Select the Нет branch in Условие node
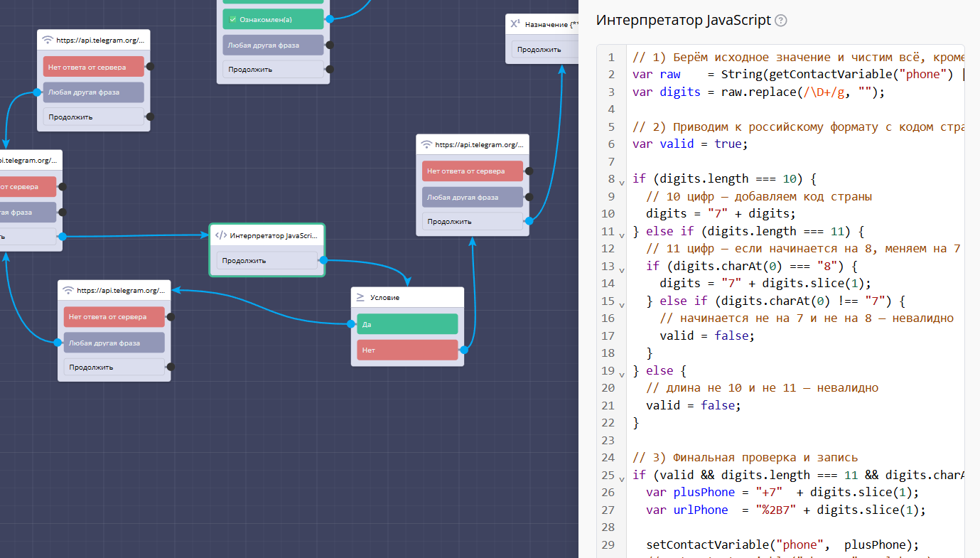 point(407,350)
